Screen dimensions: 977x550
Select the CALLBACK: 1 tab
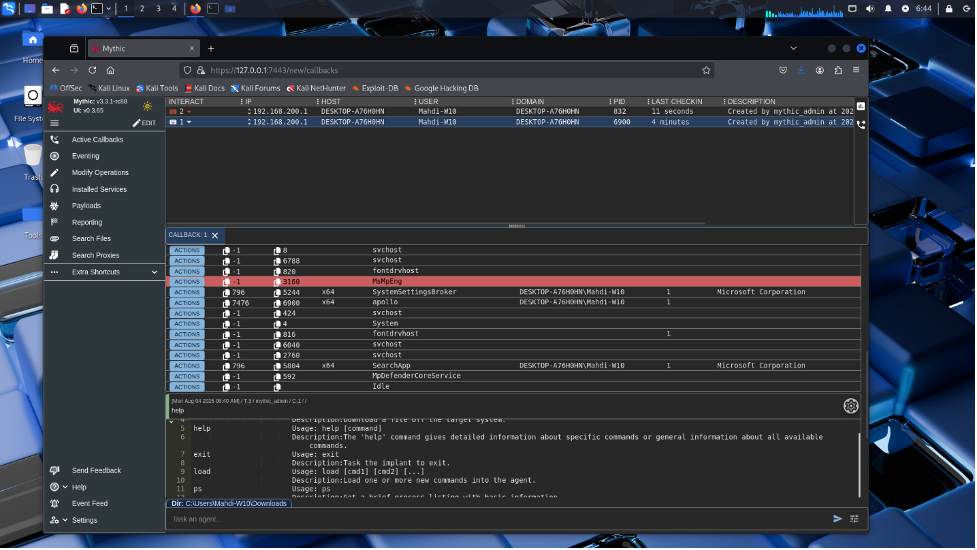[188, 235]
